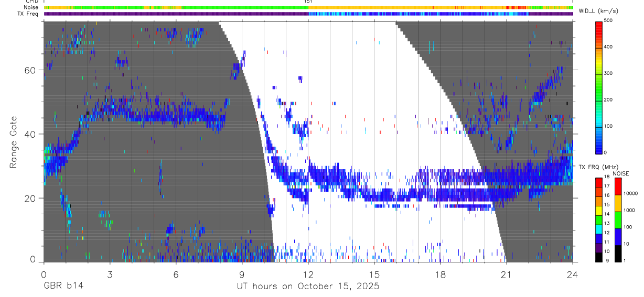Click the 'TX FRQ (MHz)' legend title
This screenshot has height=297, width=644.
pyautogui.click(x=597, y=167)
